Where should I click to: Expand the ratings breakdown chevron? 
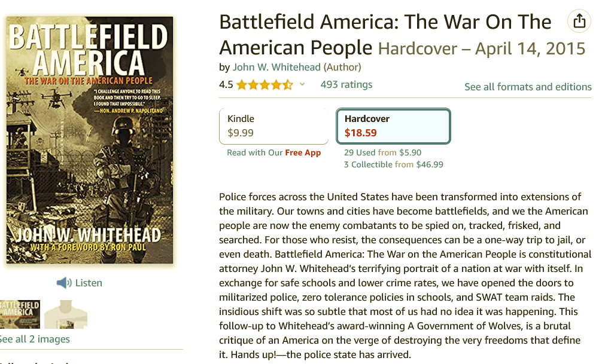click(302, 84)
